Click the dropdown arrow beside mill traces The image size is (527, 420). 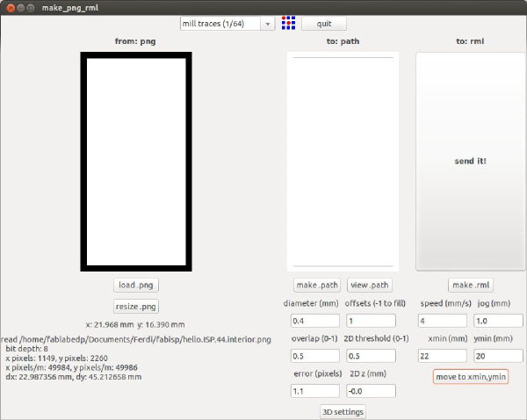point(268,24)
